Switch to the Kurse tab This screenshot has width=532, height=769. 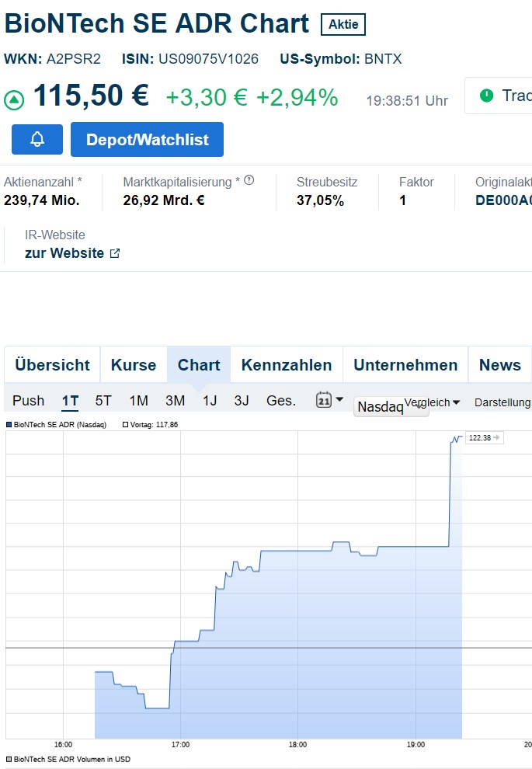pos(134,365)
